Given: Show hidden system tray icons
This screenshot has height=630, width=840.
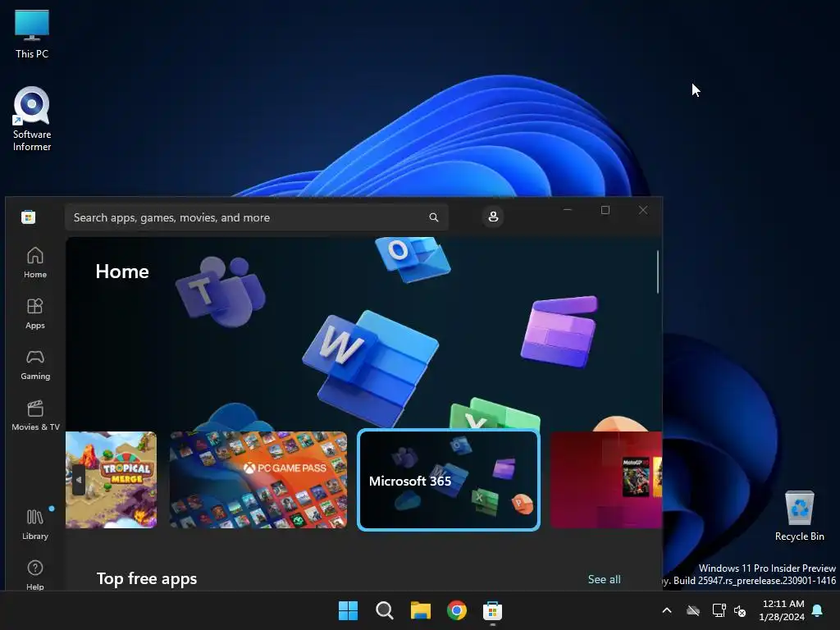Looking at the screenshot, I should click(x=667, y=610).
